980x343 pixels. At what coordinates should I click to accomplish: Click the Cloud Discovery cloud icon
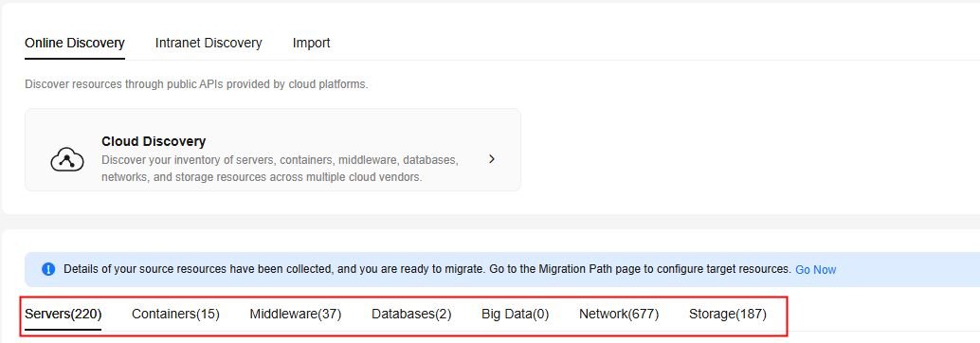(67, 159)
